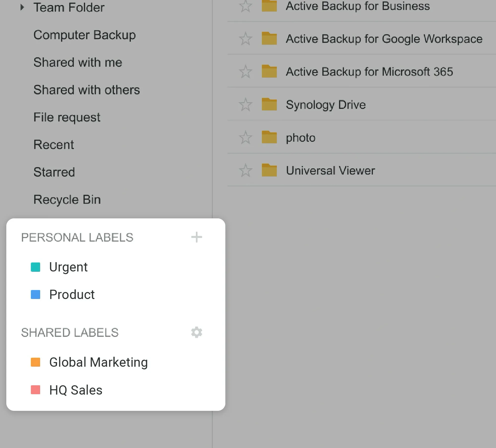Select the Starred sidebar item
The image size is (496, 448).
point(54,172)
